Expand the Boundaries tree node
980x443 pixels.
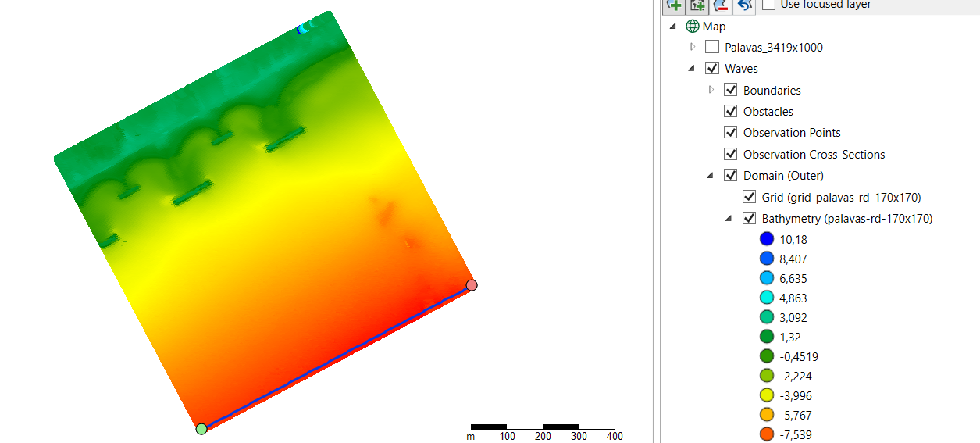coord(711,90)
